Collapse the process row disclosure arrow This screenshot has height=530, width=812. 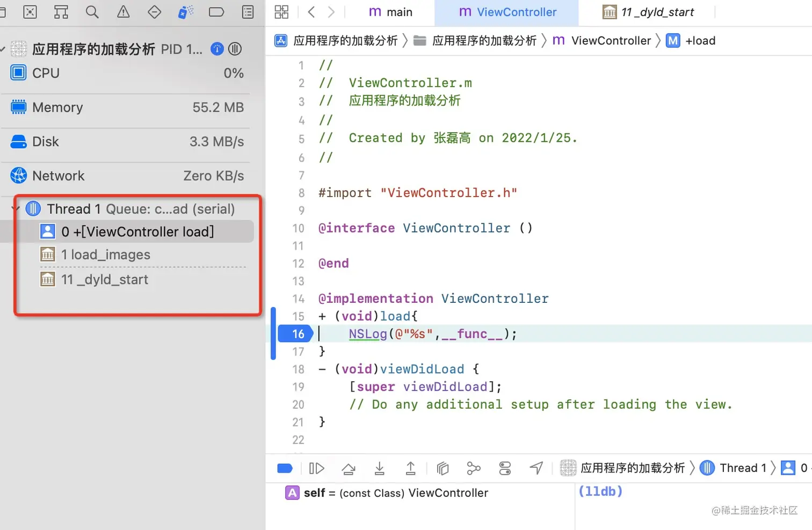(x=3, y=49)
